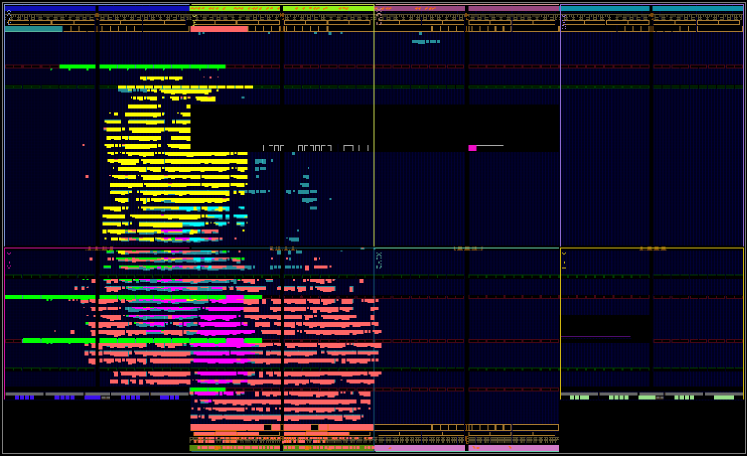The width and height of the screenshot is (747, 456).
Task: Select the second blue I/O bank at top
Action: 143,9
